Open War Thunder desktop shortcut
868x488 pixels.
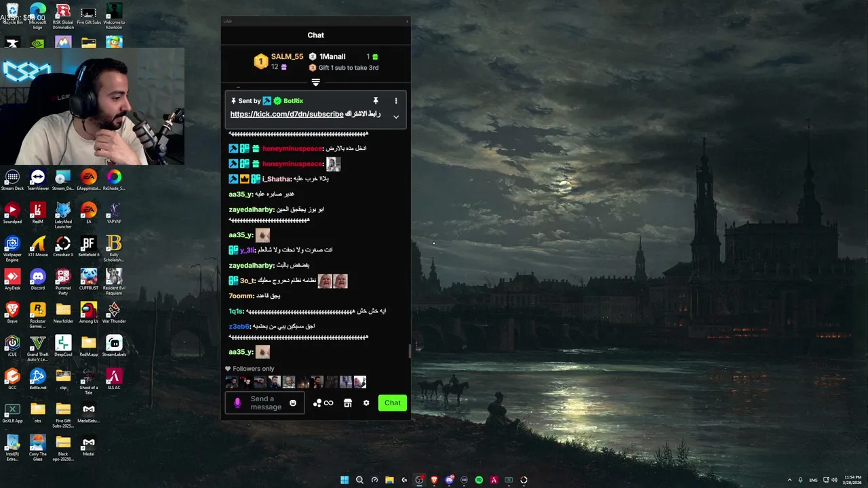[x=114, y=313]
